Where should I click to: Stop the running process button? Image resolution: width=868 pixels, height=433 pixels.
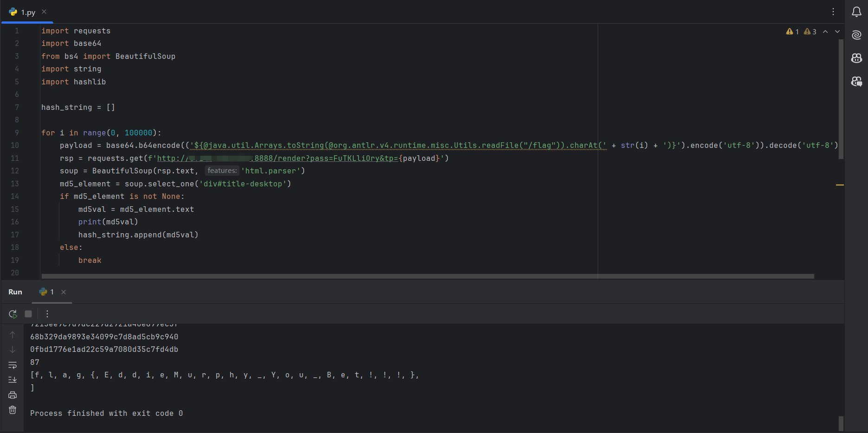28,314
